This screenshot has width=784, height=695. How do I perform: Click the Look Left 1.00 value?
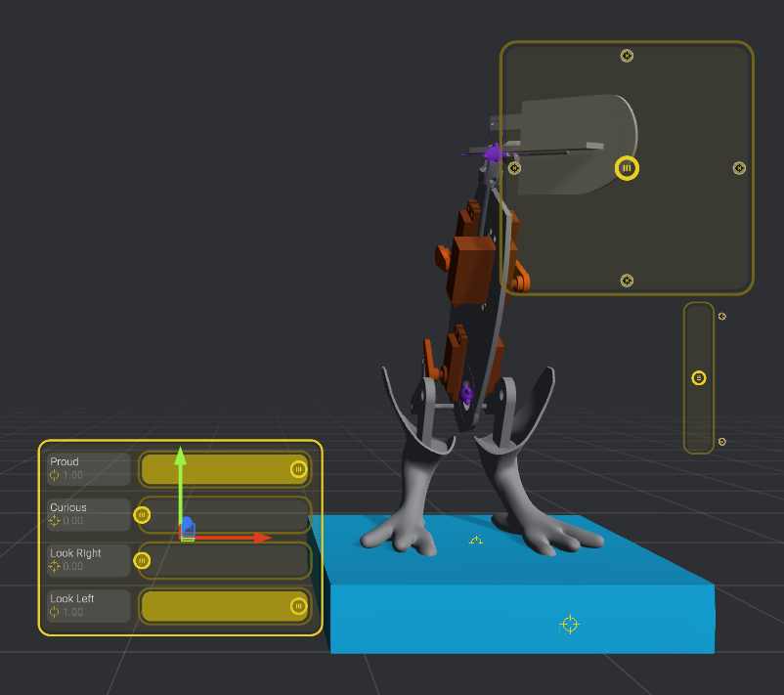tap(72, 612)
